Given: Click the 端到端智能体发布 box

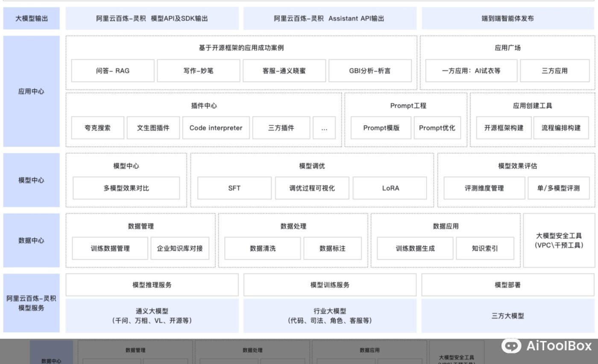Looking at the screenshot, I should [508, 18].
